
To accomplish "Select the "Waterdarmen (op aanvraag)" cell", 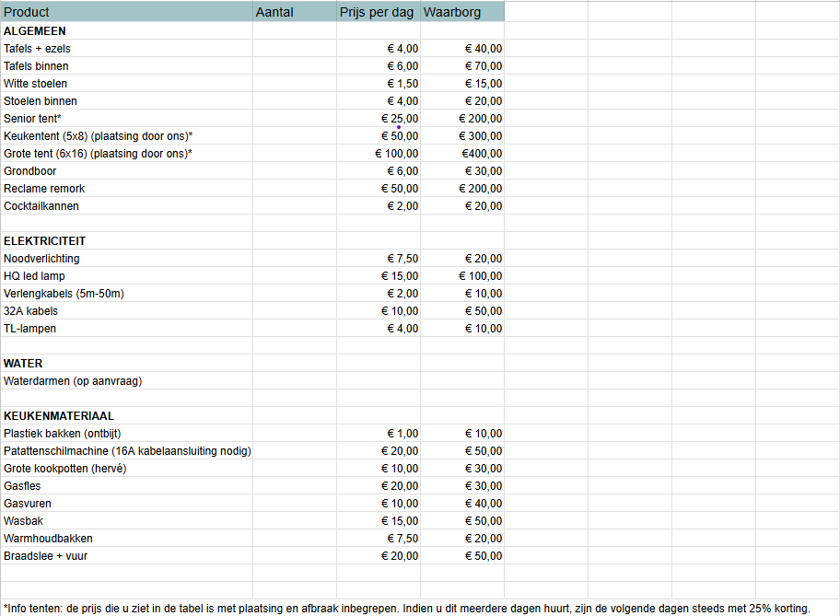I will [x=126, y=381].
